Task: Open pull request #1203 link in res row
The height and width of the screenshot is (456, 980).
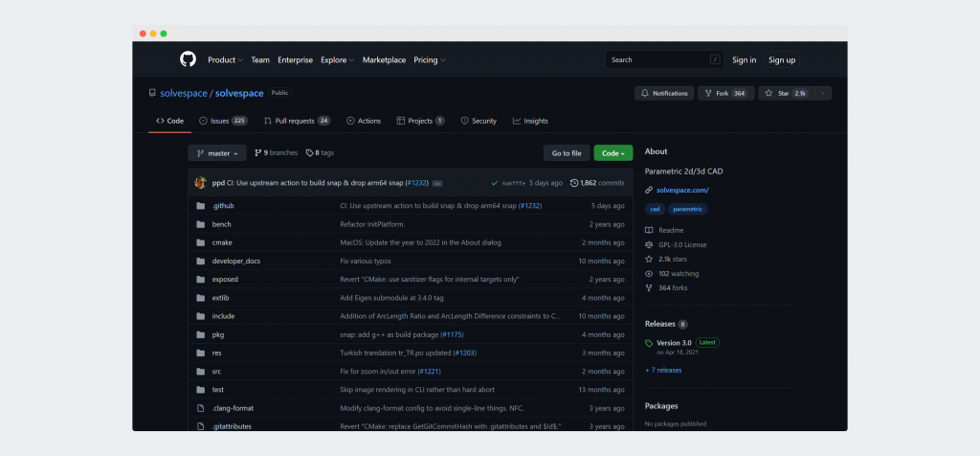Action: 464,353
